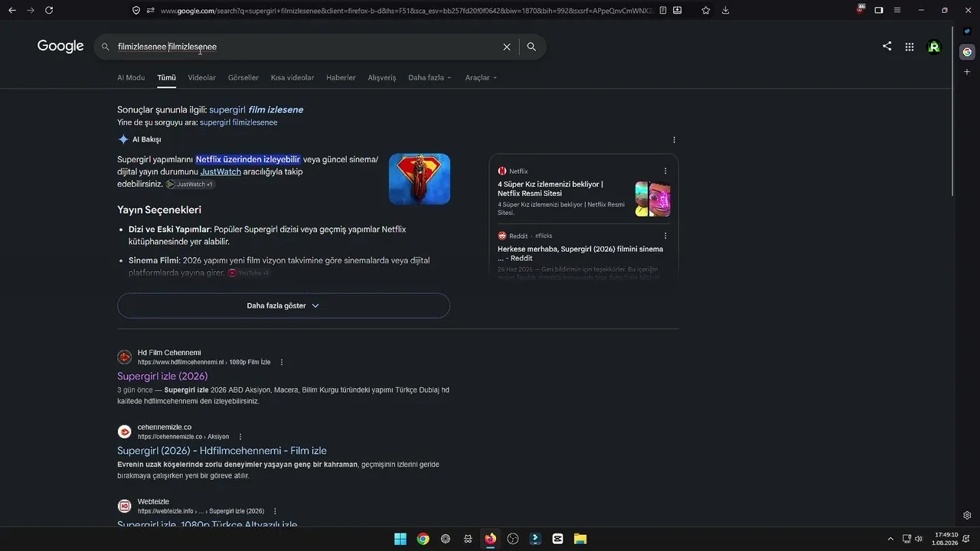Bookmark this page with the star icon
980x551 pixels.
[x=706, y=11]
